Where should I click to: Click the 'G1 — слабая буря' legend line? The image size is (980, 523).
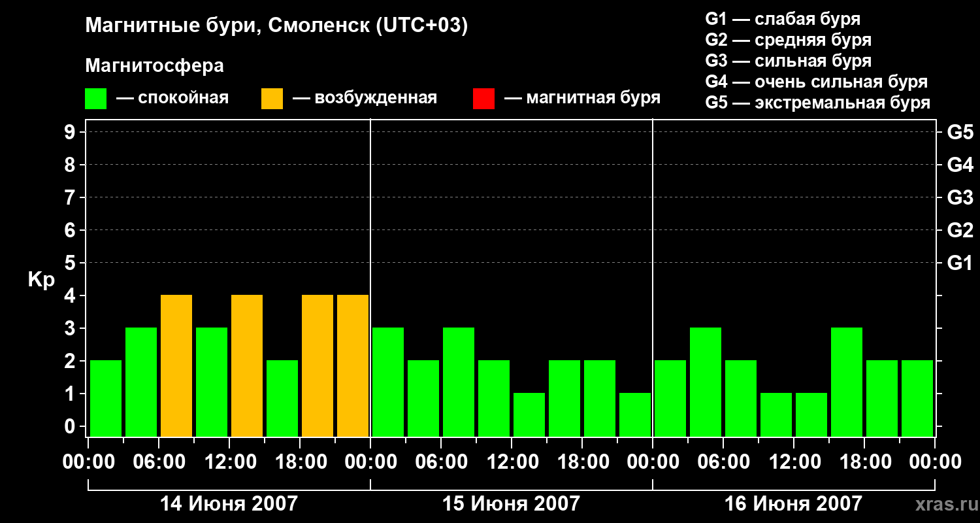(783, 19)
